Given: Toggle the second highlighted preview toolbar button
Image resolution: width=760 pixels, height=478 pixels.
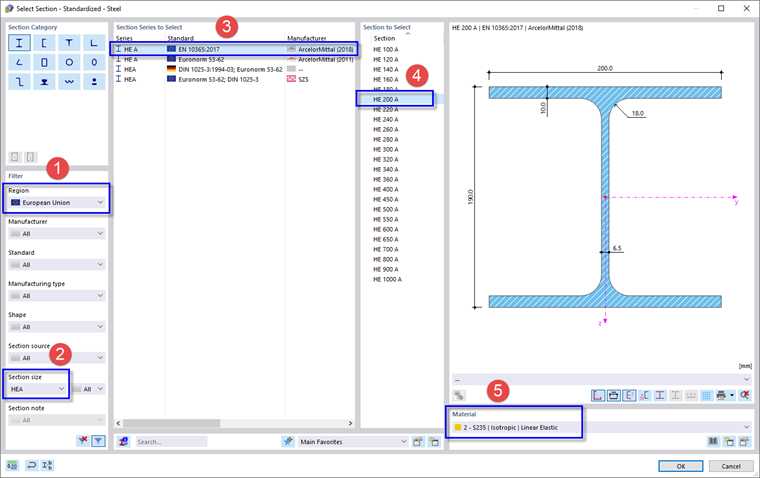Looking at the screenshot, I should [x=613, y=396].
